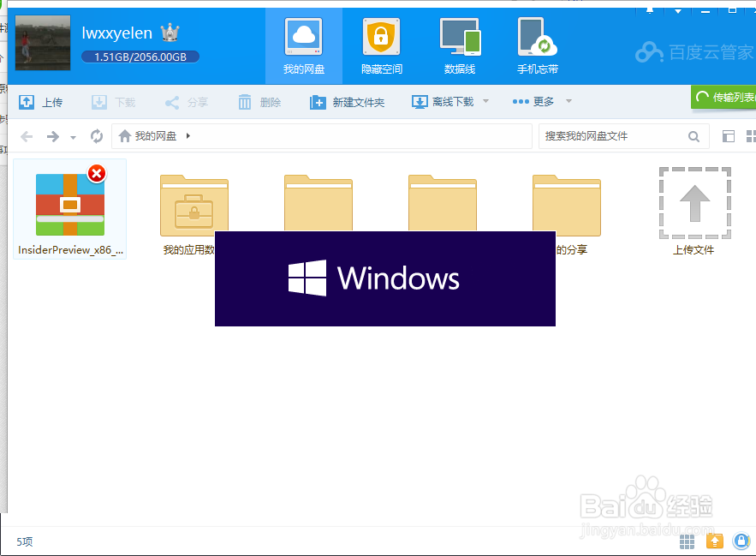Open the fourth folder in the list
The image size is (756, 556).
[x=443, y=203]
